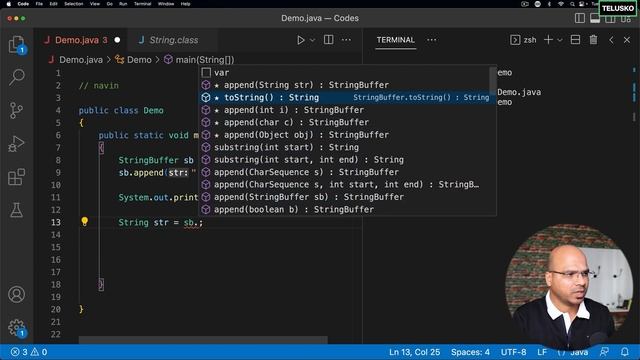640x360 pixels.
Task: Open the Accounts icon in activity bar
Action: pyautogui.click(x=16, y=294)
